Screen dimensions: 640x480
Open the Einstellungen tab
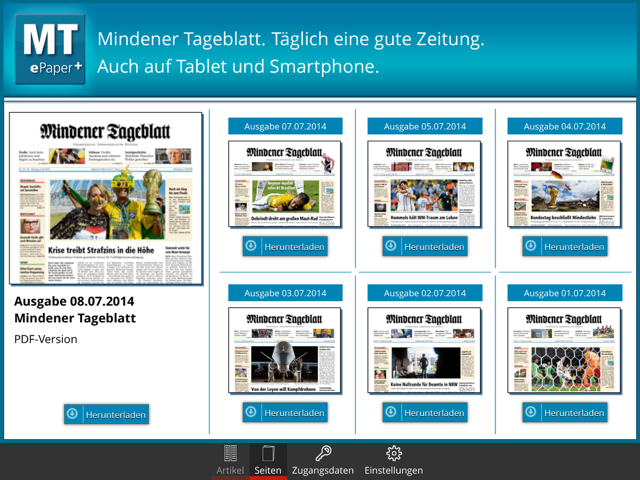393,460
